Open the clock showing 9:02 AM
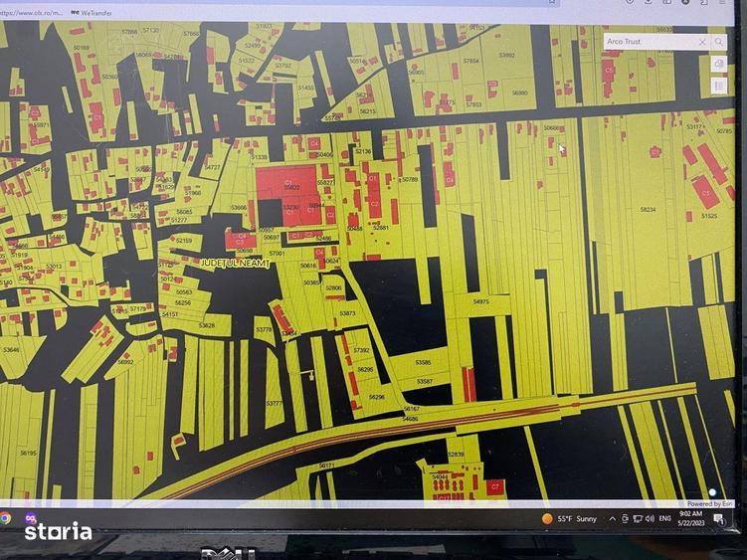747x560 pixels. (690, 519)
